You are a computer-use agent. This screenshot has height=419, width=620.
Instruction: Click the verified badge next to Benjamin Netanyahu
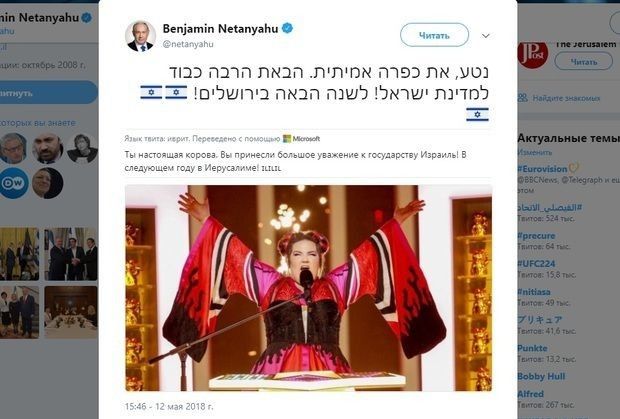click(287, 28)
